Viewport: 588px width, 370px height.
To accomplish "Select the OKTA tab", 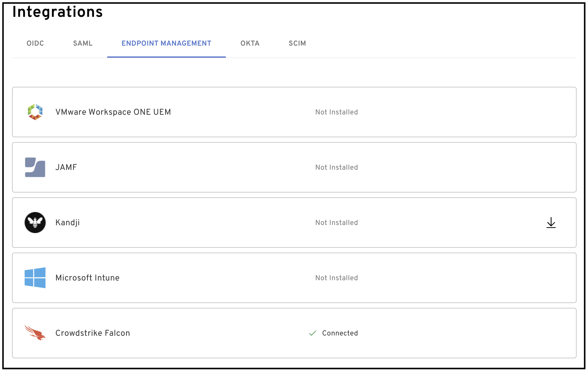I will (250, 43).
